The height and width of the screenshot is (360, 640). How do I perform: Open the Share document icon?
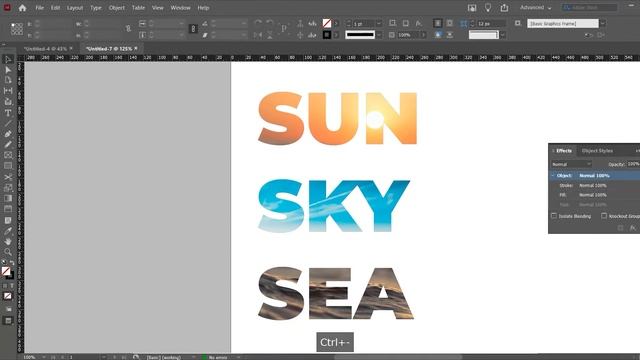tap(504, 8)
